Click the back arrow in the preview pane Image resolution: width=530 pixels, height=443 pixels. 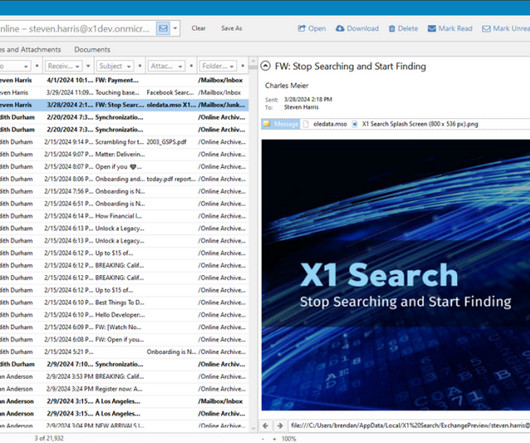coord(266,426)
